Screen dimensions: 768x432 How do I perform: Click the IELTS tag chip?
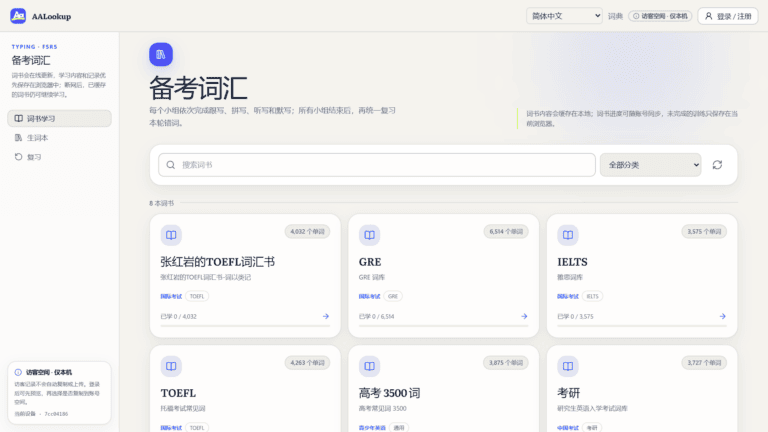[593, 296]
